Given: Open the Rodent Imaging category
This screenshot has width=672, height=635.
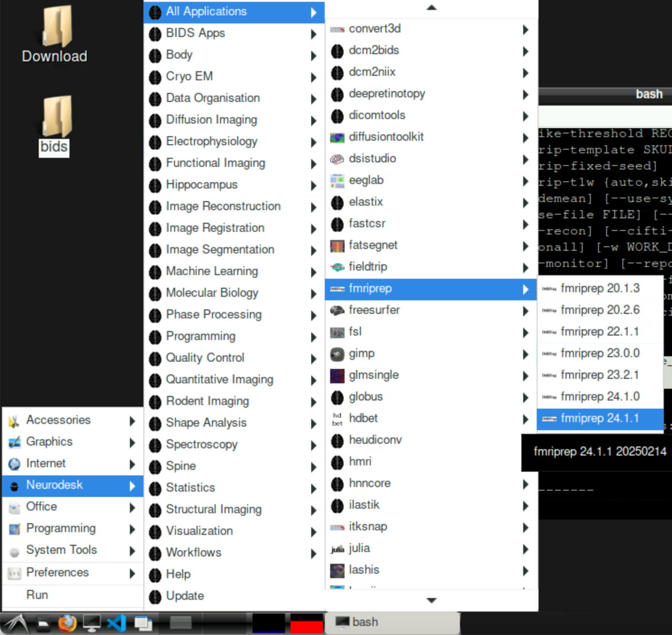Looking at the screenshot, I should pos(234,401).
